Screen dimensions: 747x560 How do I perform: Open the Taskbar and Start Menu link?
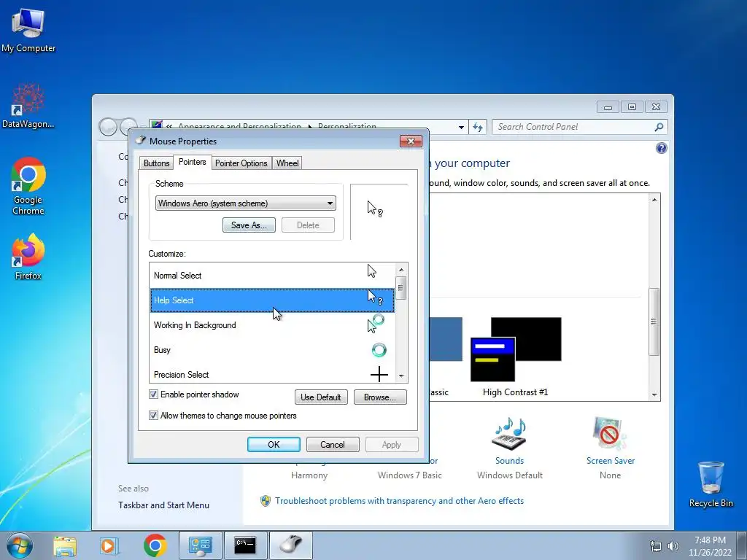click(x=163, y=505)
